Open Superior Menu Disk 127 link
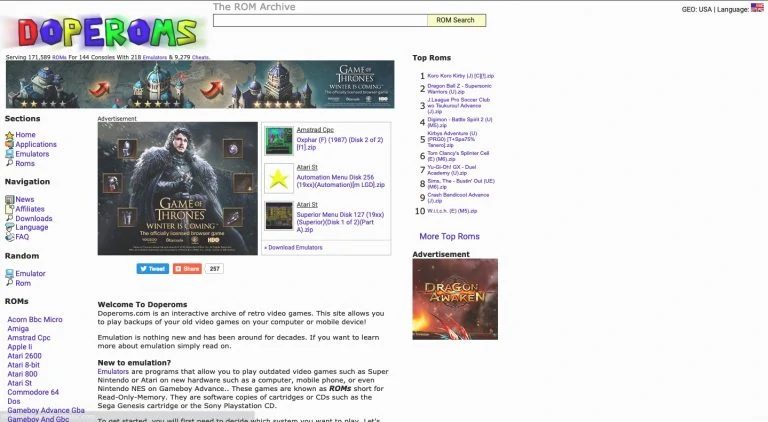Viewport: 768px width, 422px height. coord(340,222)
